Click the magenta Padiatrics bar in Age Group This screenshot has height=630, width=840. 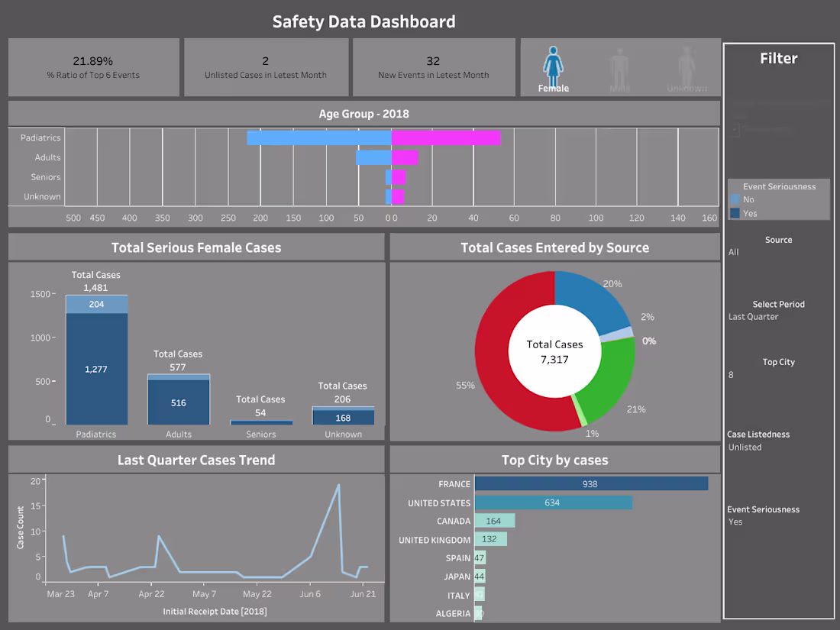coord(446,137)
